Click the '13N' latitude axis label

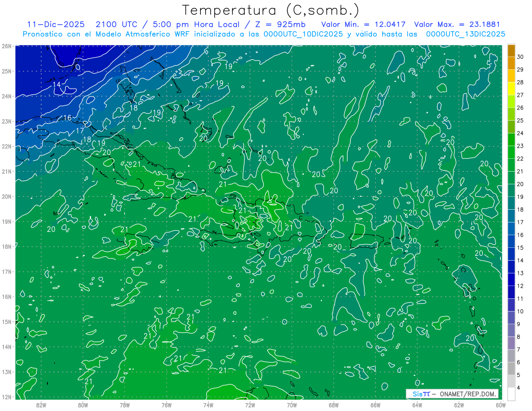(6, 372)
